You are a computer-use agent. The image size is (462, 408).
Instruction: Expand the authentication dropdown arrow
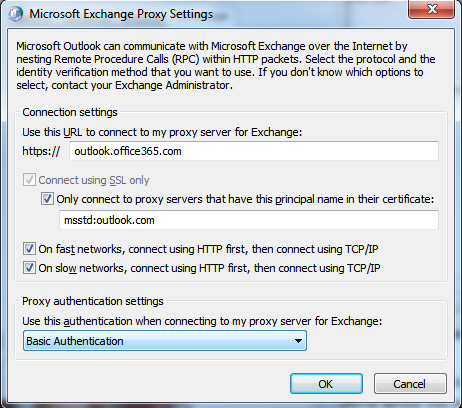[298, 341]
